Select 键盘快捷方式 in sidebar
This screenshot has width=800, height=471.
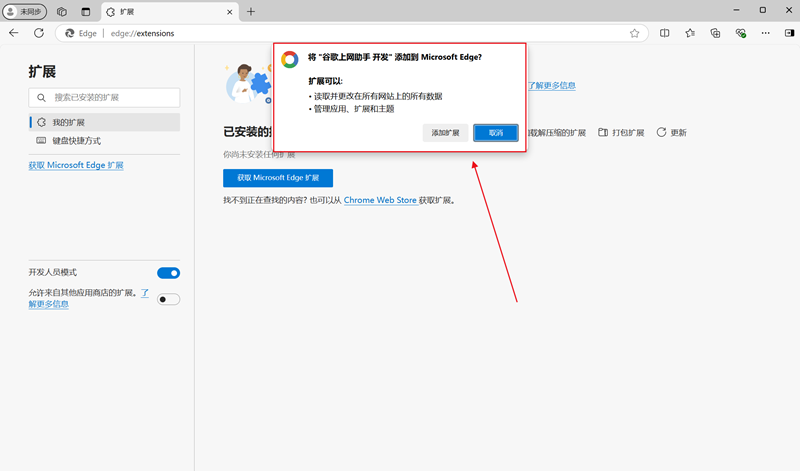point(76,141)
